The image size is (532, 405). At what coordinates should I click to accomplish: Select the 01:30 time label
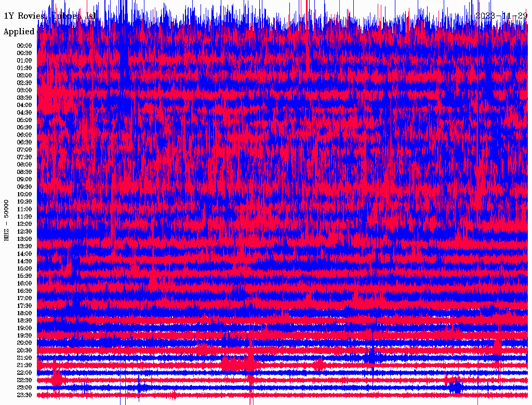click(x=24, y=68)
